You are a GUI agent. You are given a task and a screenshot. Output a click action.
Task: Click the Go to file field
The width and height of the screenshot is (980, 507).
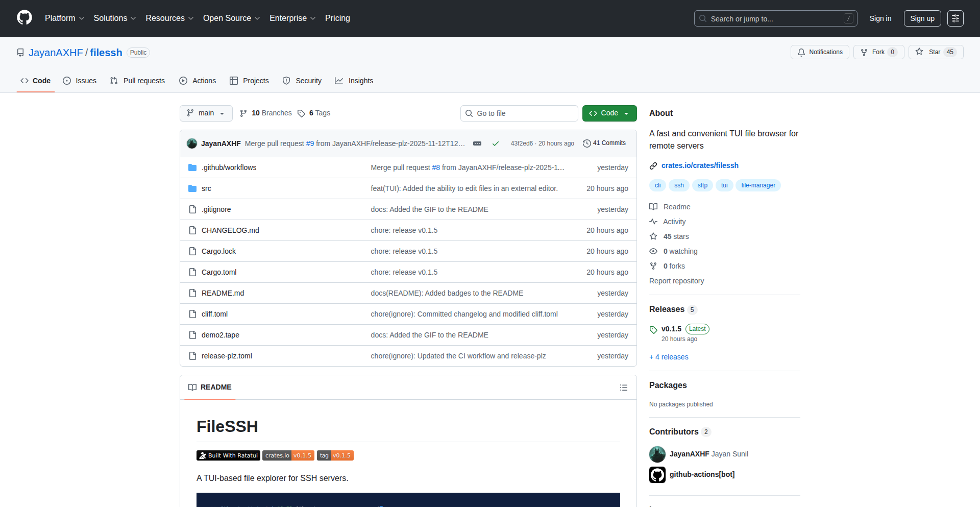(x=519, y=113)
